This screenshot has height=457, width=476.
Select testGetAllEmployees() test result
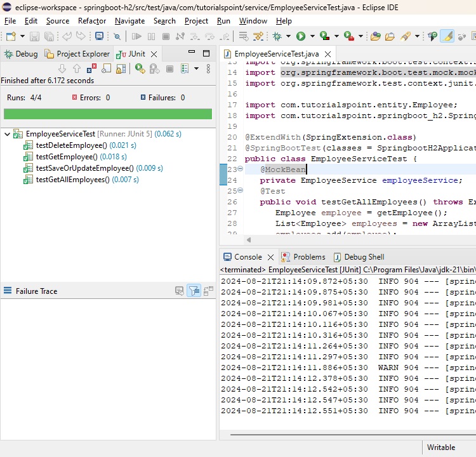72,180
